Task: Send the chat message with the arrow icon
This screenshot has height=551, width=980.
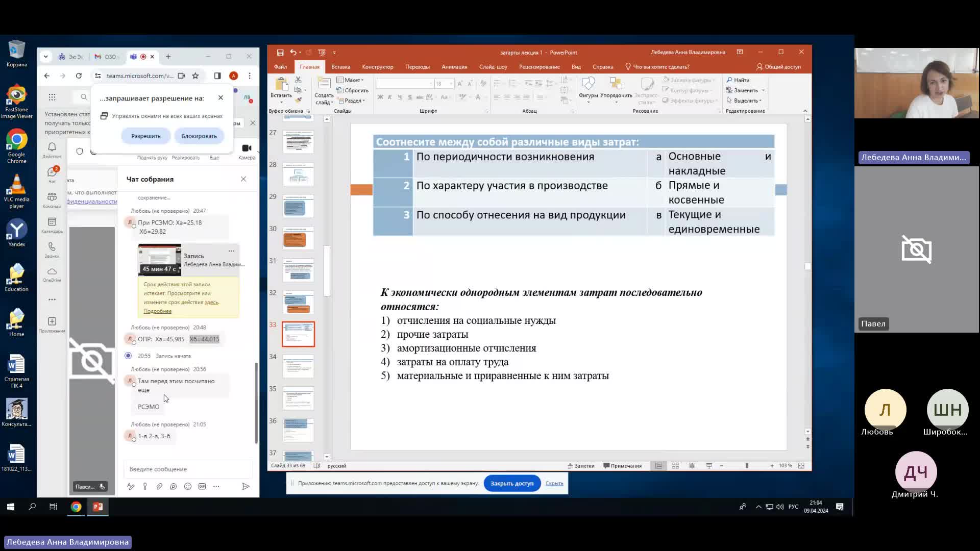Action: tap(246, 486)
